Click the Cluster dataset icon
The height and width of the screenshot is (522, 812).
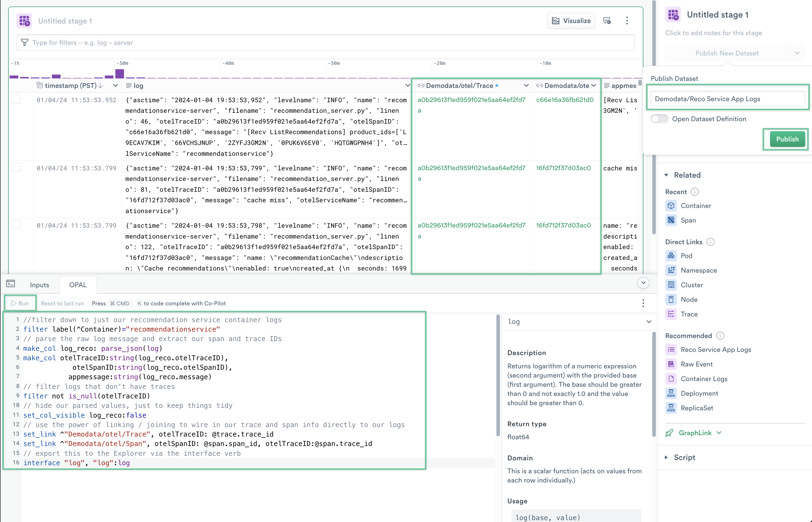pos(671,285)
